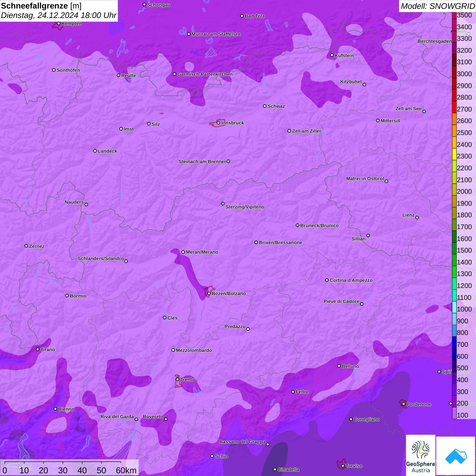476x476 pixels.
Task: Click the Kitzbühel location dot
Action: [364, 84]
